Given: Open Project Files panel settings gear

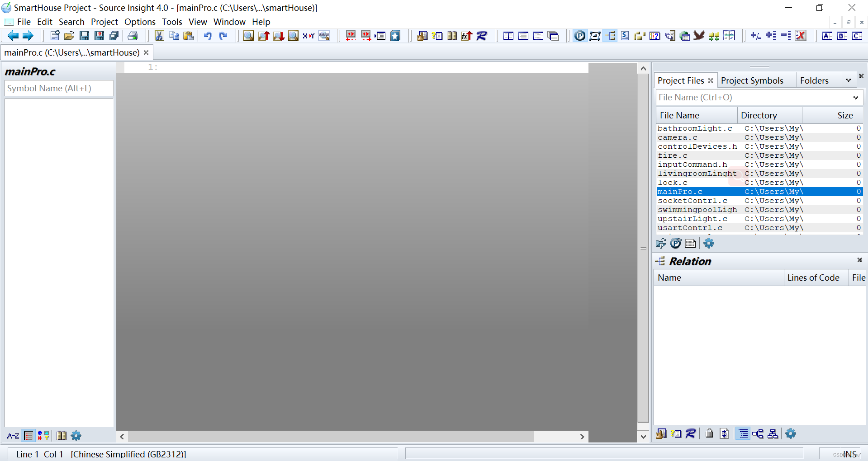Looking at the screenshot, I should pos(709,243).
